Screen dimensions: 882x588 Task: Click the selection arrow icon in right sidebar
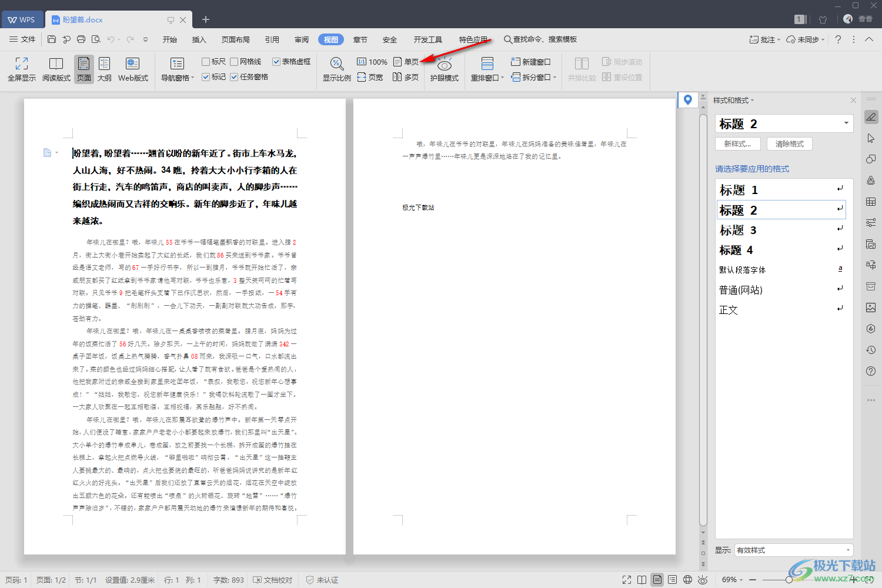(871, 138)
